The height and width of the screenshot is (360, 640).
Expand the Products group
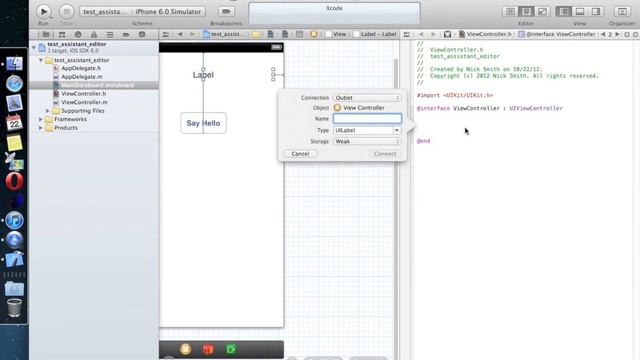tap(41, 128)
